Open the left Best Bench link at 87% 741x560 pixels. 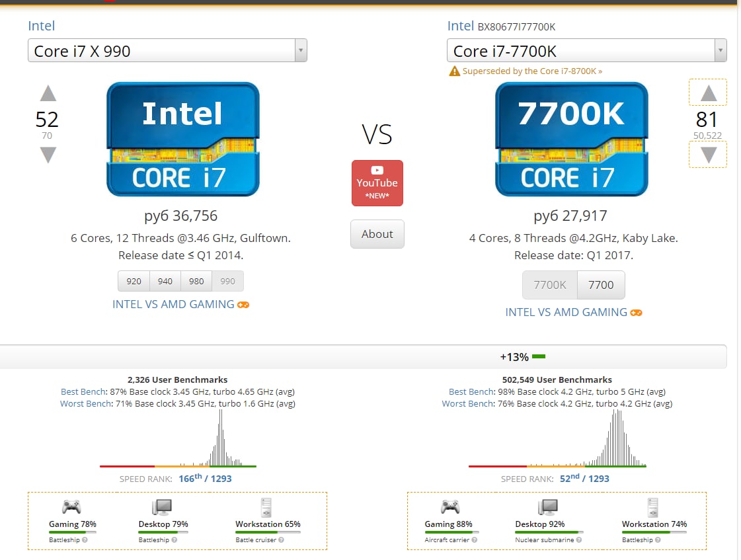pyautogui.click(x=83, y=392)
